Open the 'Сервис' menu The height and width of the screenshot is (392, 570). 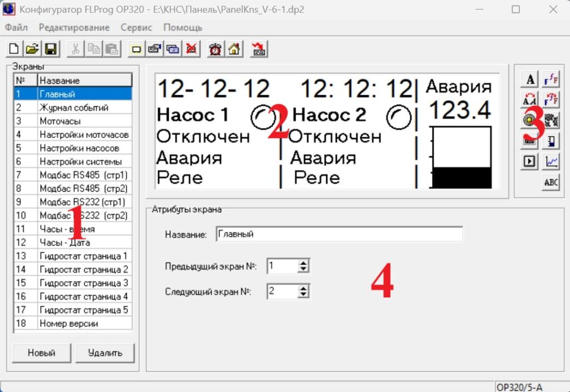(136, 27)
